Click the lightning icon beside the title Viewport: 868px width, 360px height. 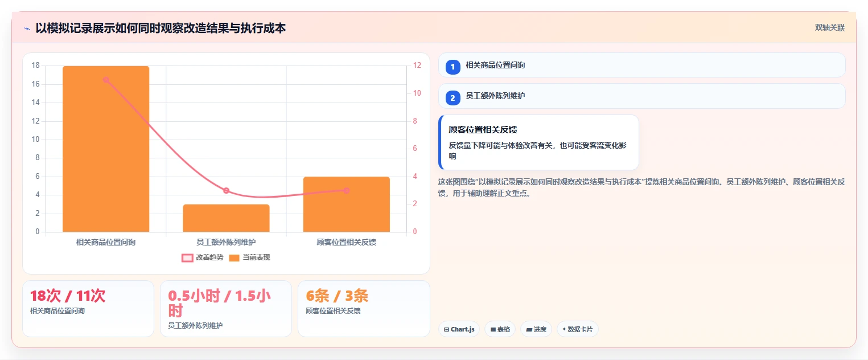[27, 28]
